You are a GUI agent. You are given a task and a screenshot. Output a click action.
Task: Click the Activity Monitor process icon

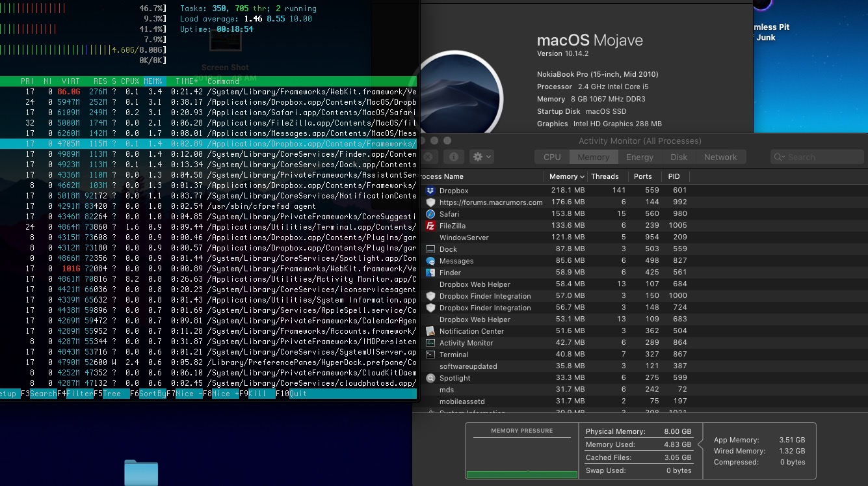point(430,343)
